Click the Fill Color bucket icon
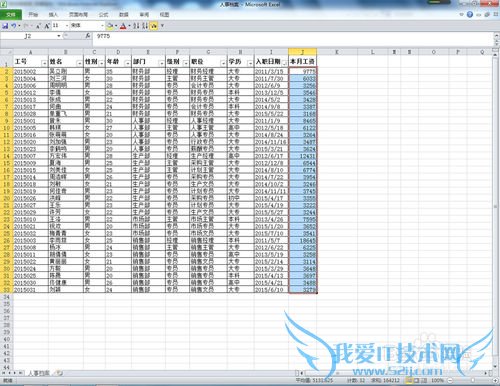This screenshot has height=386, width=500. click(110, 26)
